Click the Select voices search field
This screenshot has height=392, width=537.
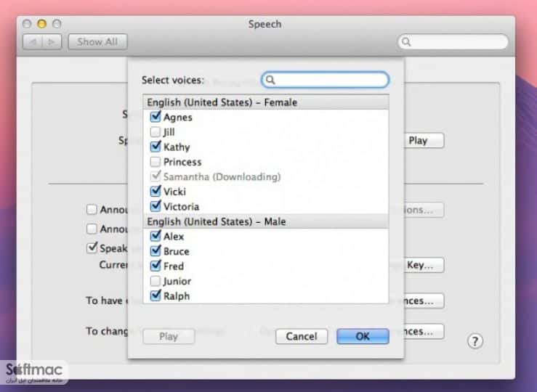(325, 80)
